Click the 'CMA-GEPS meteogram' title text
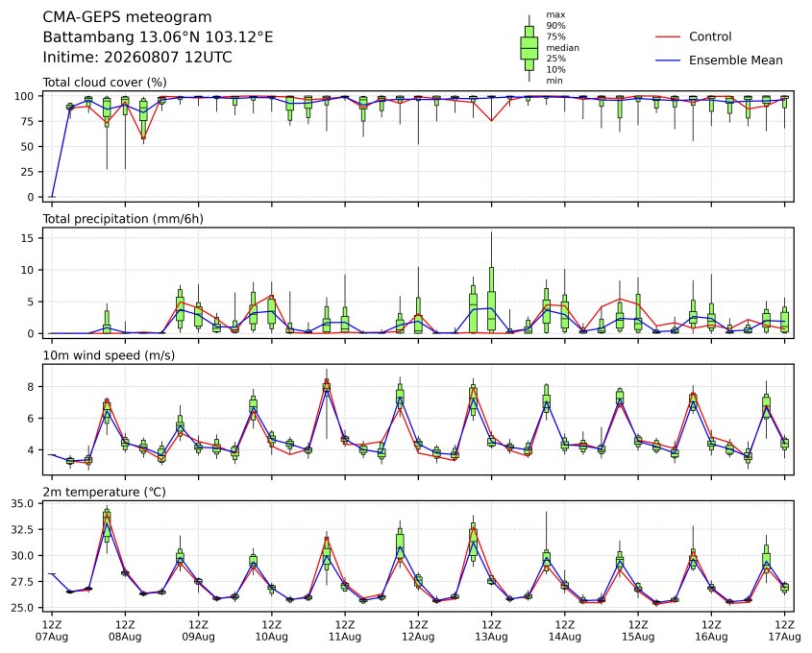 pos(127,17)
